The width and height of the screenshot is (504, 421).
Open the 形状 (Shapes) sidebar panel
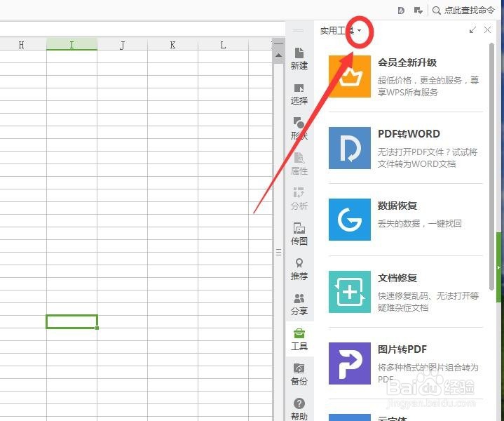pyautogui.click(x=299, y=128)
